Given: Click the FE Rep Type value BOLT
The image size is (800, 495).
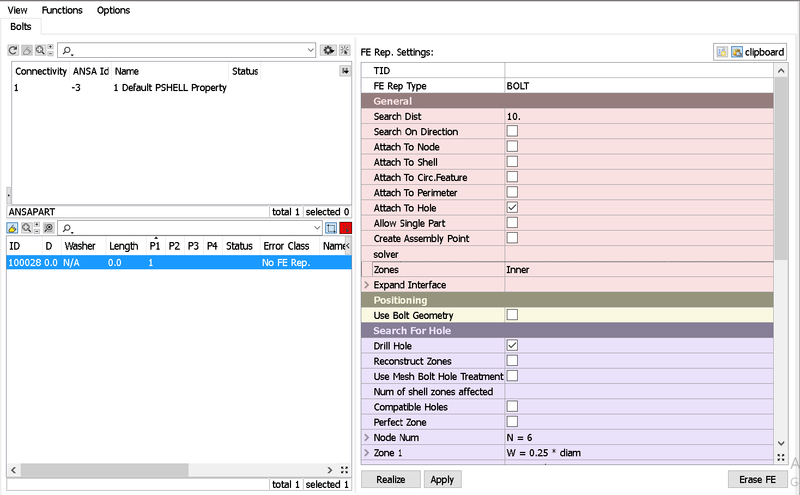Looking at the screenshot, I should (x=639, y=86).
